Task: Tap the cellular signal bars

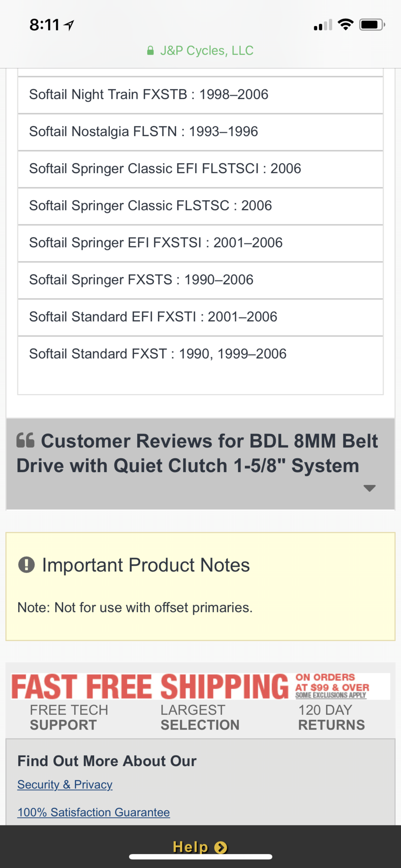Action: point(322,25)
